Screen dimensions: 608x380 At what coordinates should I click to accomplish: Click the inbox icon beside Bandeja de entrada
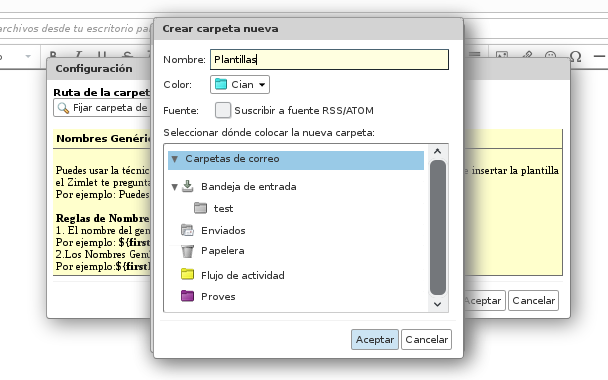point(188,186)
